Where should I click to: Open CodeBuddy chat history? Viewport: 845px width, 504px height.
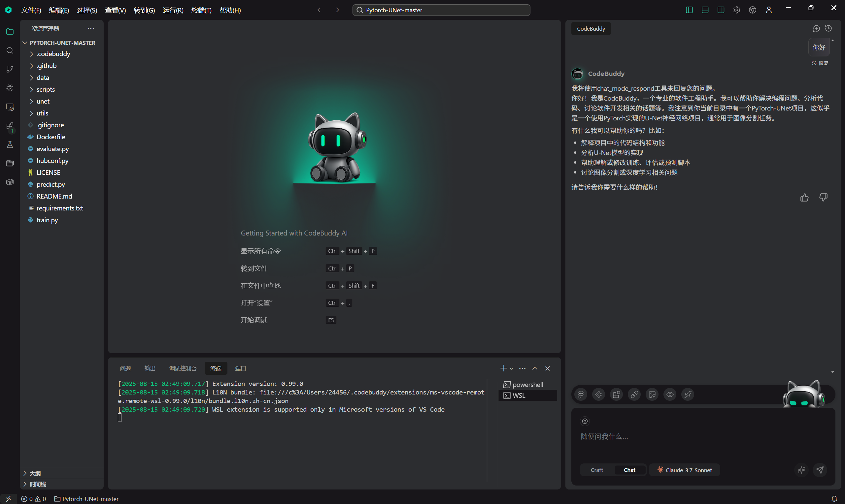tap(829, 28)
